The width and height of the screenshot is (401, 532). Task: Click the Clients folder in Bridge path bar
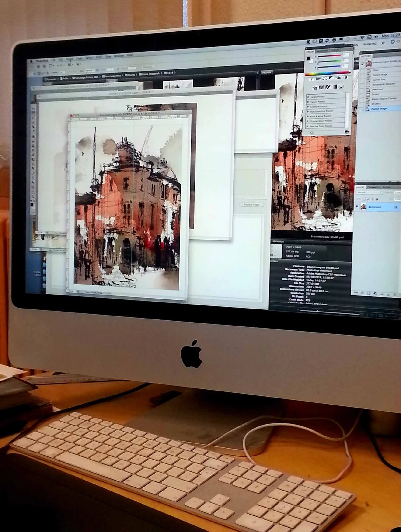[130, 75]
